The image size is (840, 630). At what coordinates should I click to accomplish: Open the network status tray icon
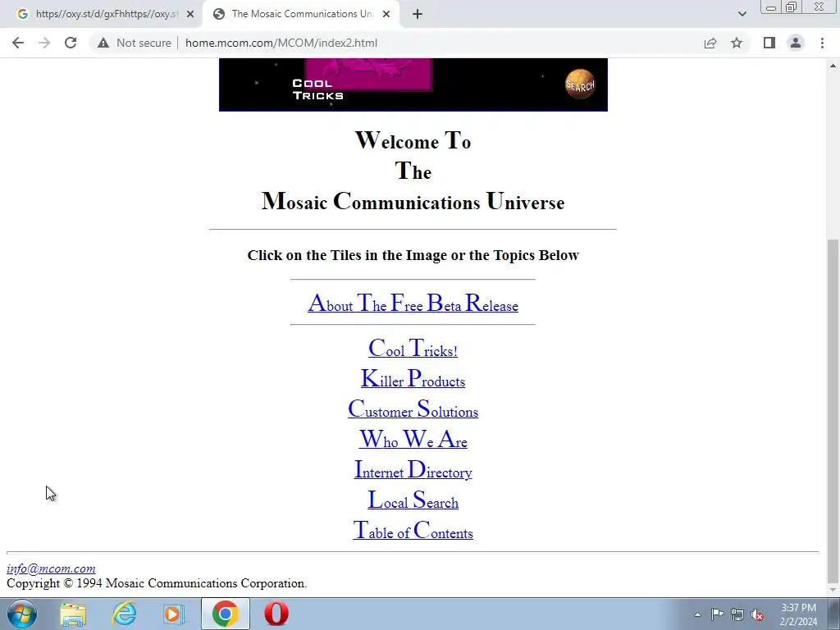coord(737,614)
